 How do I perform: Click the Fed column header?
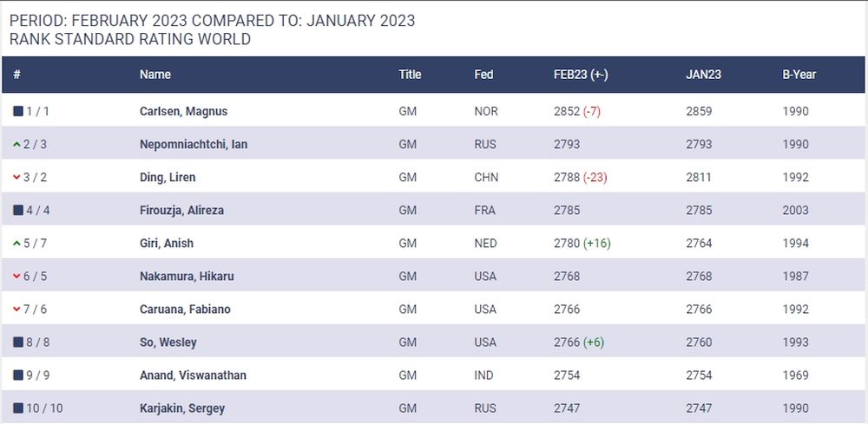[483, 75]
